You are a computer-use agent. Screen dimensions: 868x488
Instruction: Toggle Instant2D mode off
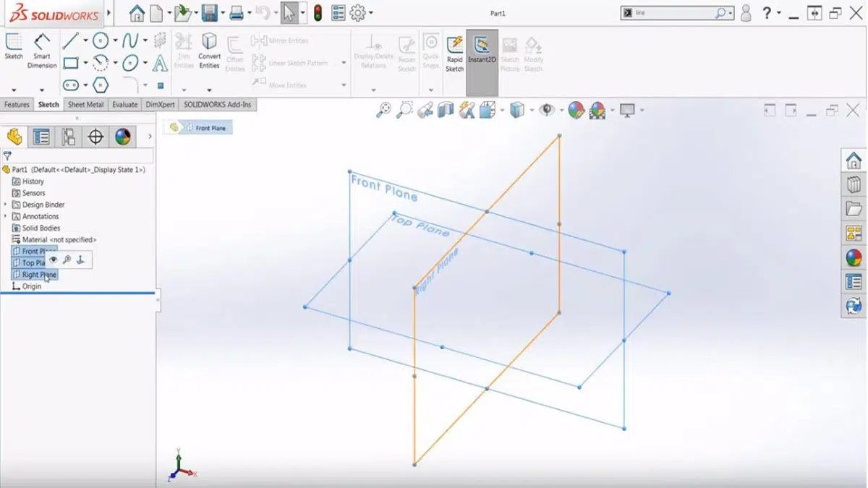[x=481, y=51]
